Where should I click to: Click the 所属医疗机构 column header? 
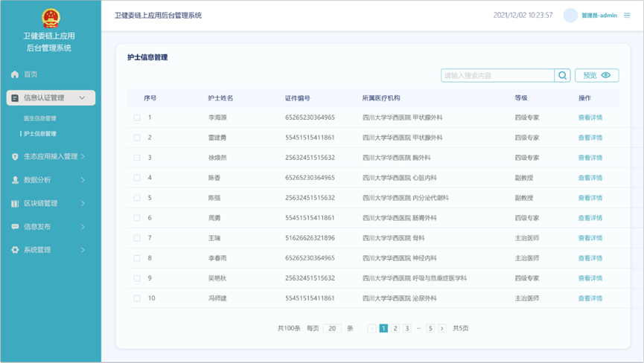point(381,98)
